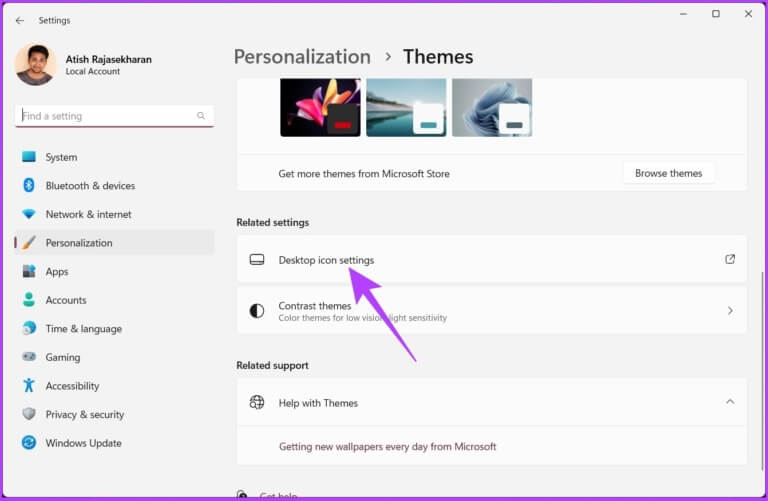768x501 pixels.
Task: Click the Help with Themes globe icon
Action: click(x=257, y=402)
